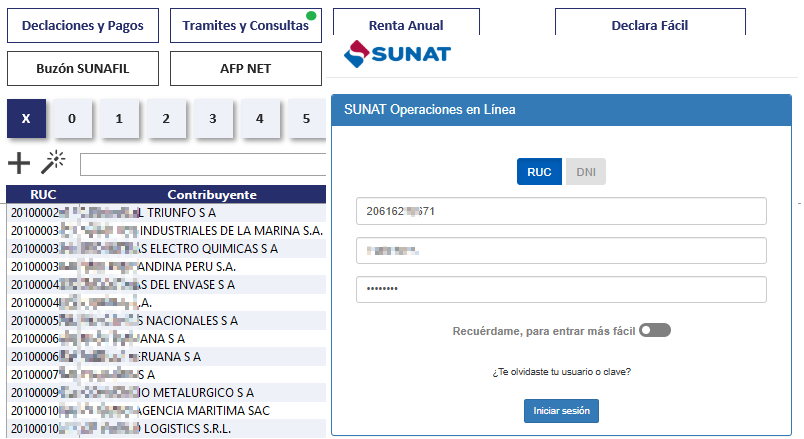
Task: Click the X filter button
Action: pyautogui.click(x=26, y=118)
